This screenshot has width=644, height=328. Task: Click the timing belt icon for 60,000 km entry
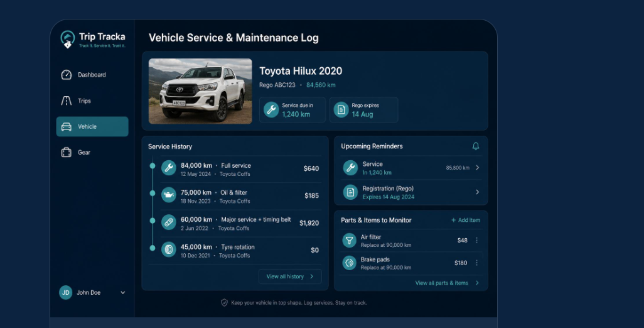[x=168, y=222]
